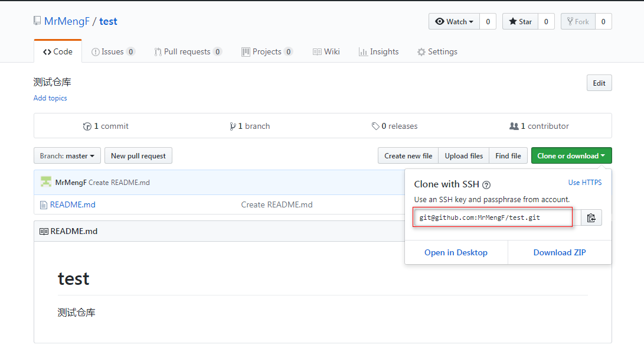Copy SSH clone URL to clipboard
644x354 pixels.
coord(591,218)
